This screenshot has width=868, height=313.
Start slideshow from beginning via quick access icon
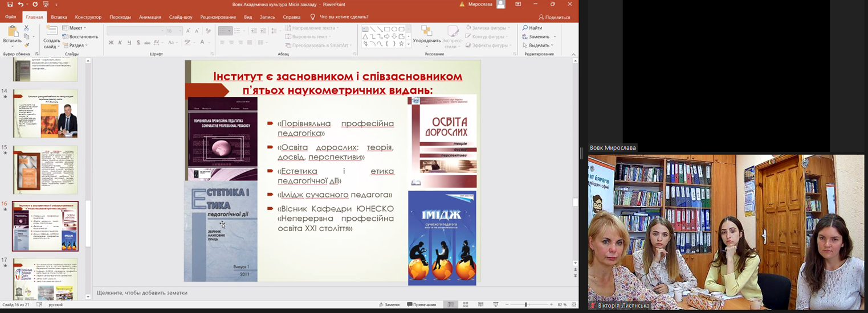tap(46, 5)
